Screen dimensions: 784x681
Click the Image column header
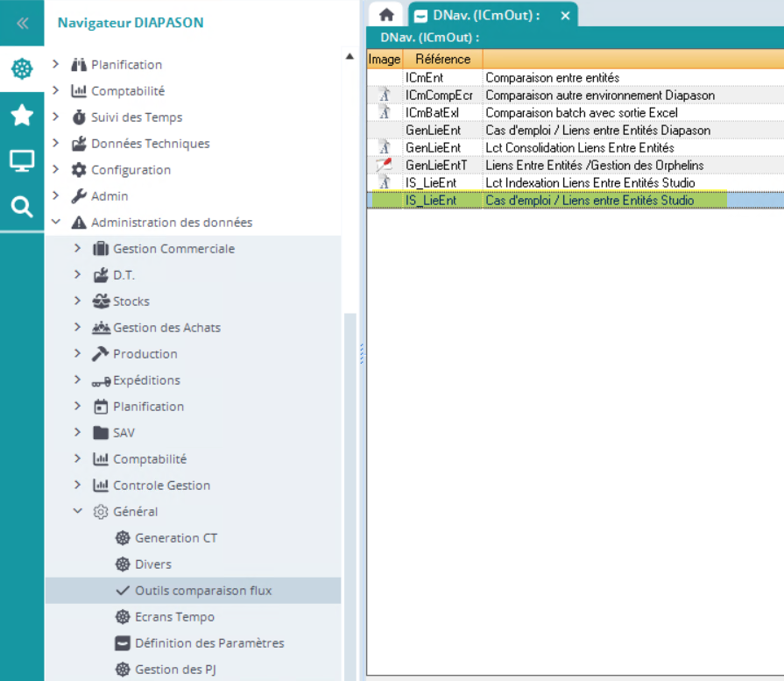point(384,60)
